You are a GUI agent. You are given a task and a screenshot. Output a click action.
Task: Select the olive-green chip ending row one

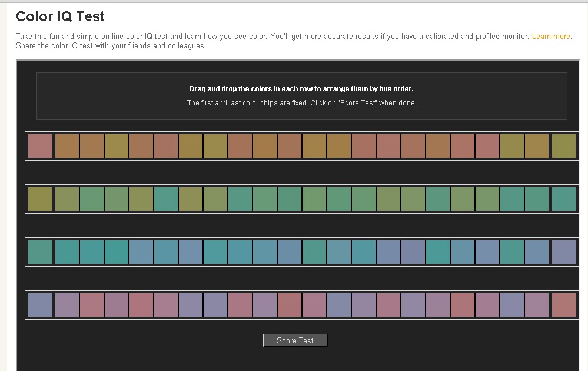tap(564, 145)
